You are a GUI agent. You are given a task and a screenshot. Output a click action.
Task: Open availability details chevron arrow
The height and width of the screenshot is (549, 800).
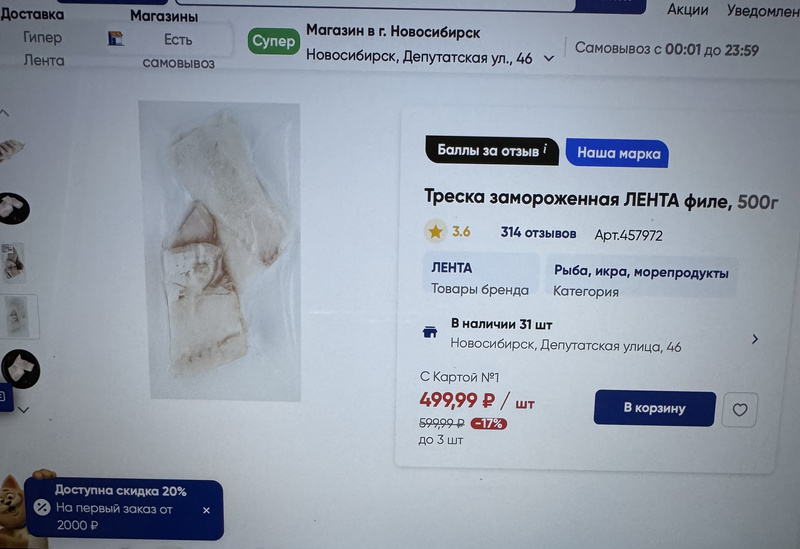pos(755,339)
